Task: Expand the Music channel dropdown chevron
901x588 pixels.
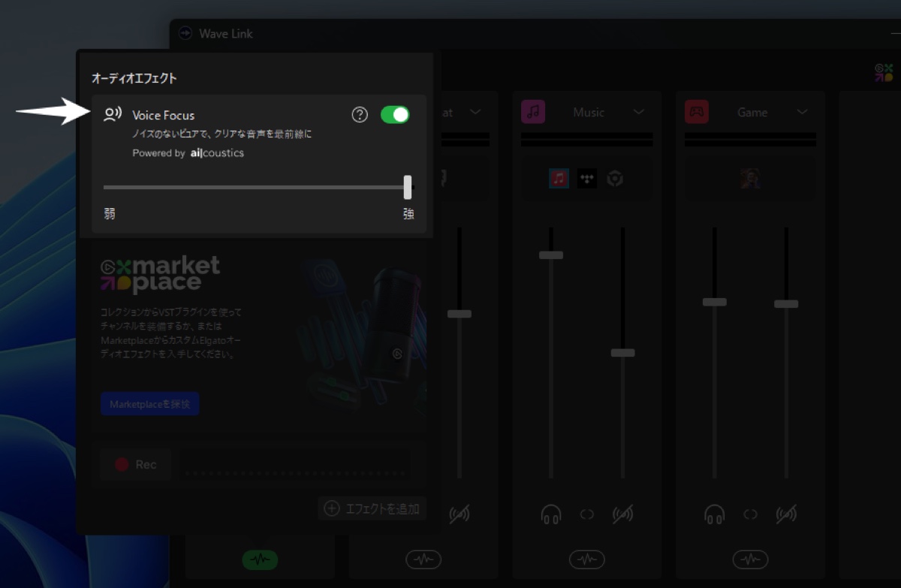Action: point(639,112)
